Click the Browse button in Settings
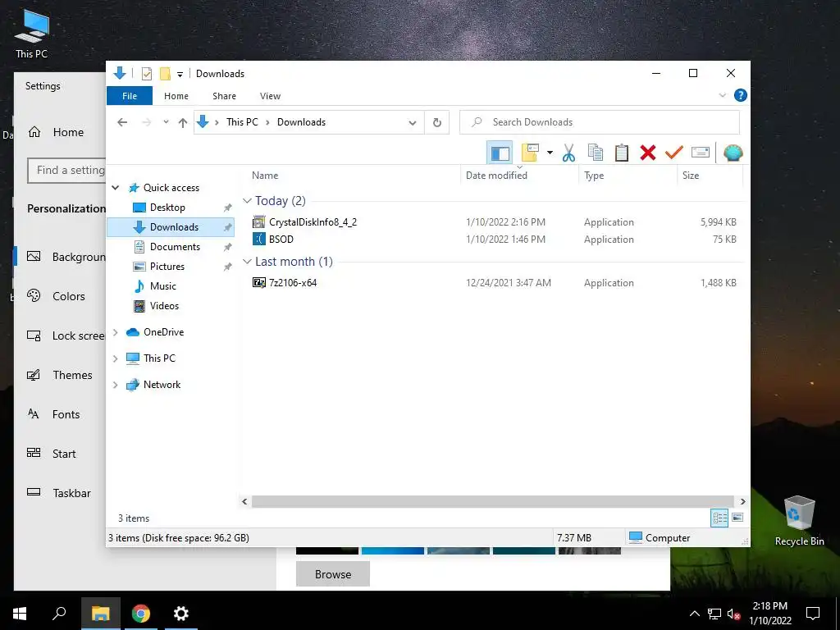The image size is (840, 630). click(x=333, y=574)
